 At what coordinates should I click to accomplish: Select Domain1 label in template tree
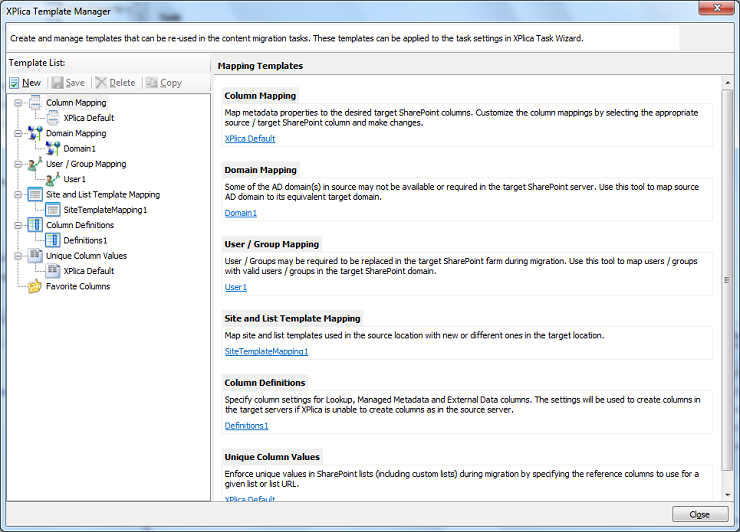(79, 148)
